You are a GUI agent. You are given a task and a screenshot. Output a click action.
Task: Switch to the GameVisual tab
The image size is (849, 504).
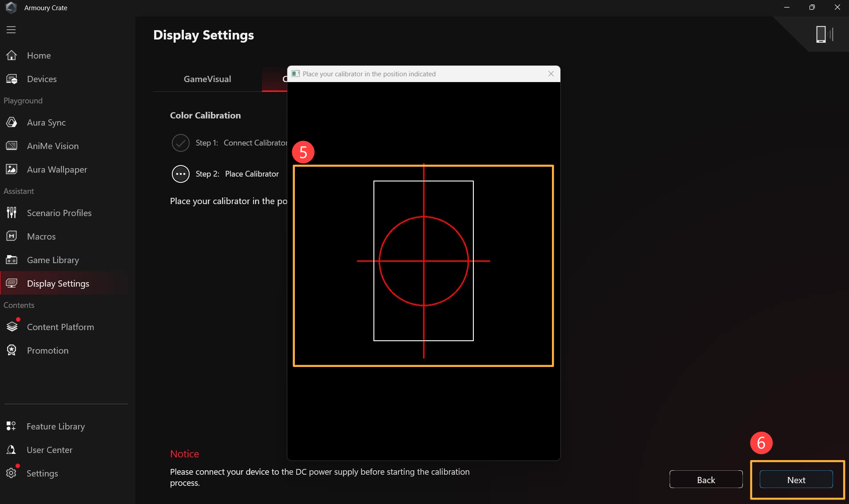tap(207, 79)
